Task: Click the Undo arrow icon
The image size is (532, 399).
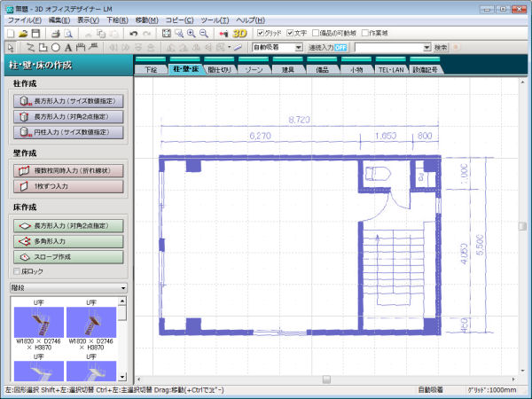Action: (133, 33)
